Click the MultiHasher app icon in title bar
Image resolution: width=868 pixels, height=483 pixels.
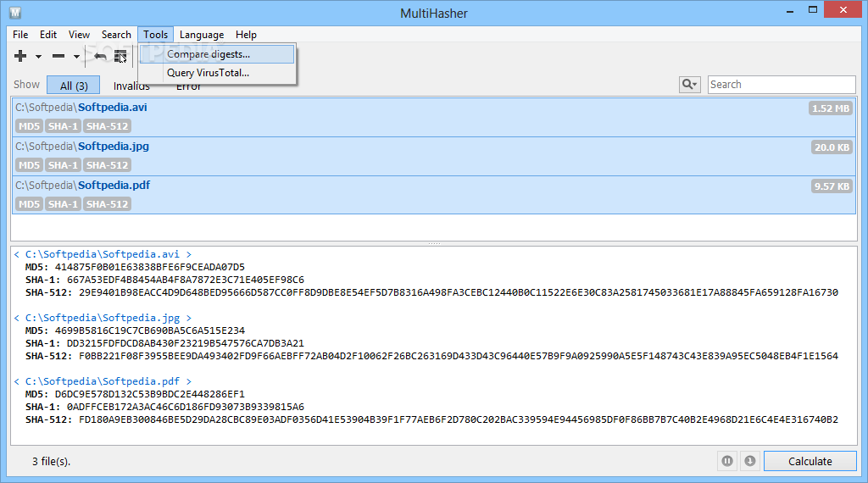(x=15, y=12)
